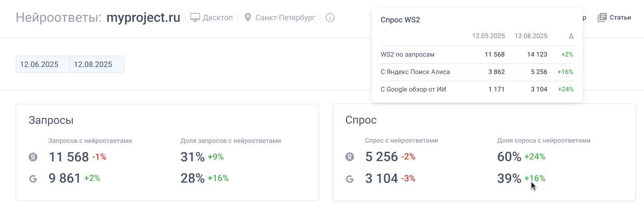
Task: Open the start date field 12.06.2025
Action: click(x=43, y=65)
